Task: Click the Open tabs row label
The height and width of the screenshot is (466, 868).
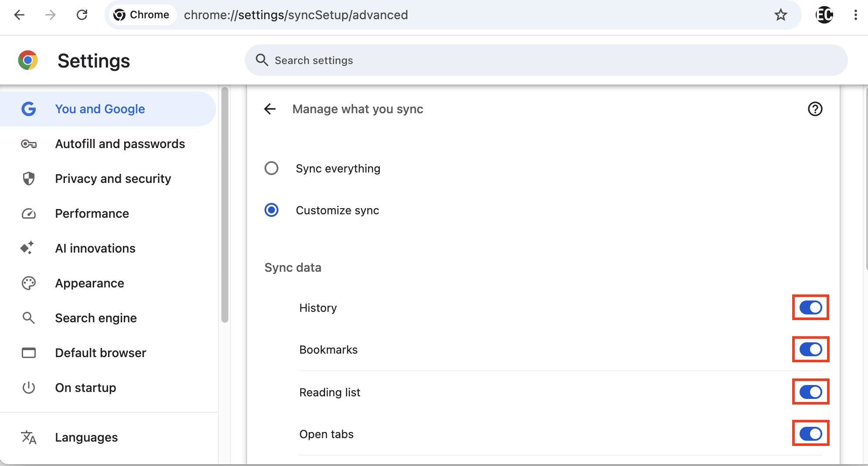Action: [x=326, y=434]
